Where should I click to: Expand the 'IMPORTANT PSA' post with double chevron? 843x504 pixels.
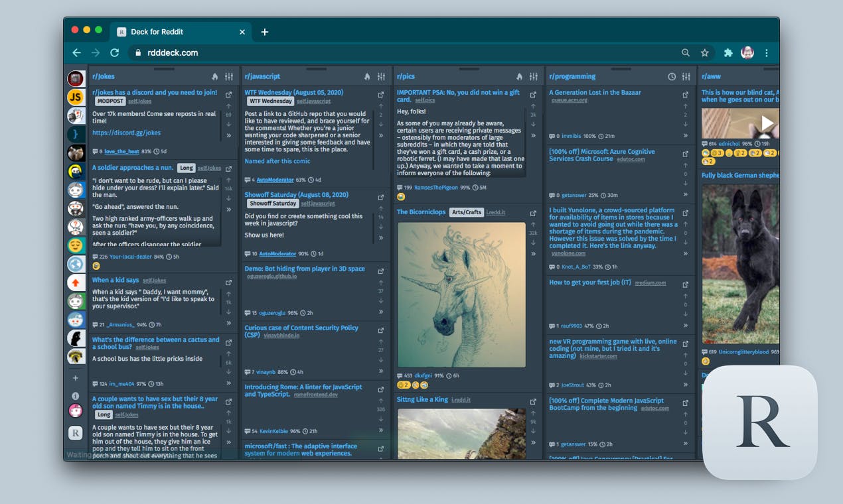click(533, 135)
